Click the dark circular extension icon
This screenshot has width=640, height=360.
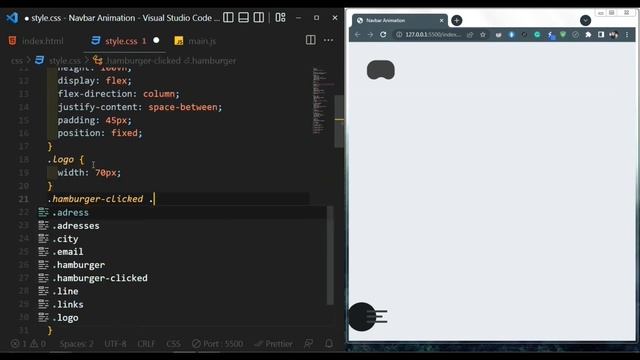[524, 35]
